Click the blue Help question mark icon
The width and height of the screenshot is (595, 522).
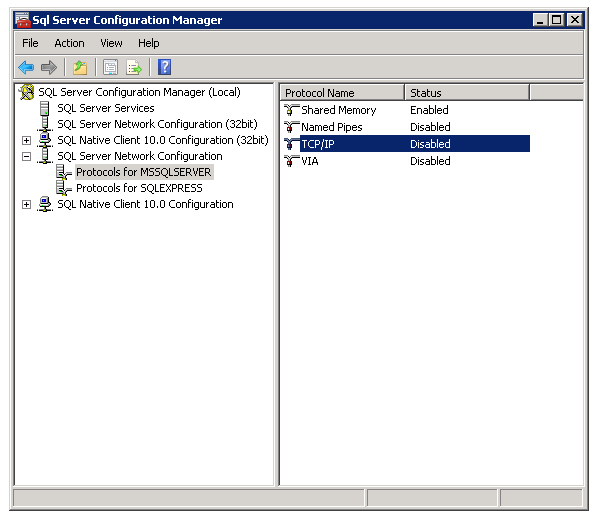coord(164,68)
